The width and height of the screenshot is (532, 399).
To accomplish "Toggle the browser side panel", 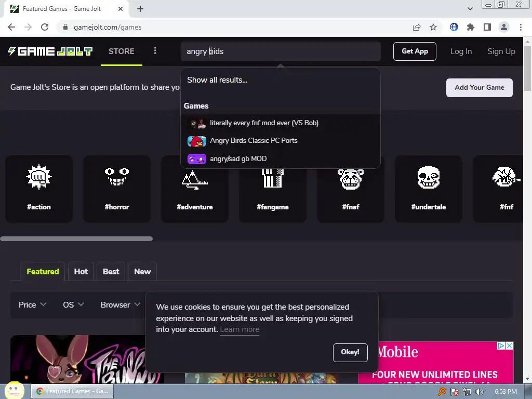I will coord(487,27).
